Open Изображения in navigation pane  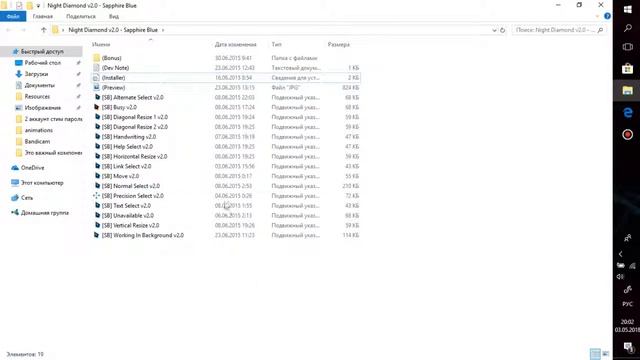coord(43,108)
